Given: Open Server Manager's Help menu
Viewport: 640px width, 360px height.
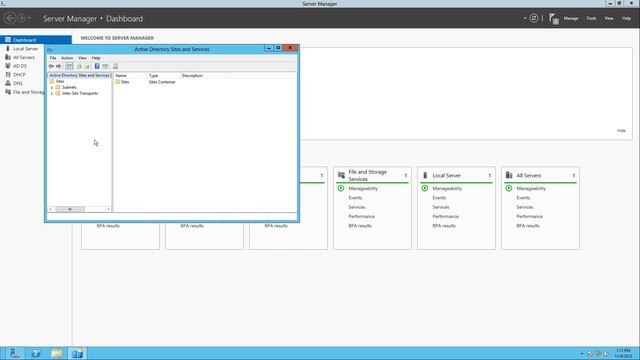Looking at the screenshot, I should pyautogui.click(x=627, y=18).
